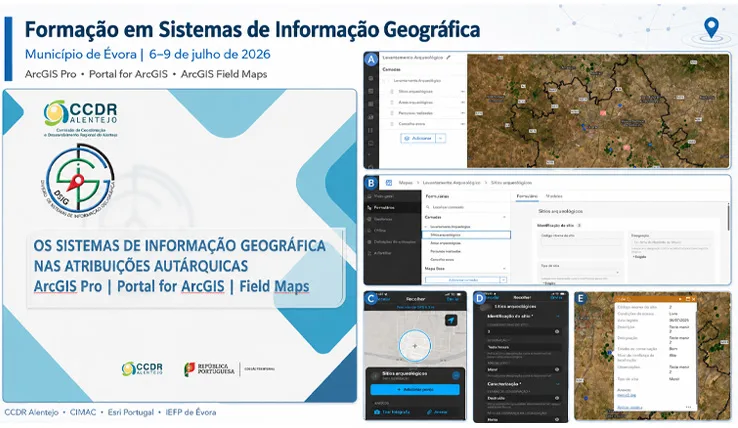Collapse the Mapa Base section
The width and height of the screenshot is (738, 428).
[504, 269]
